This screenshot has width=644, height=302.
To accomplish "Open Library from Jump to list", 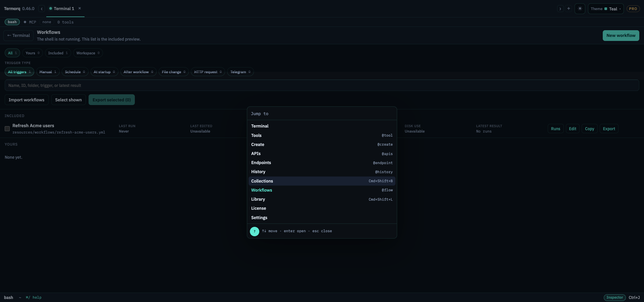I will 322,199.
